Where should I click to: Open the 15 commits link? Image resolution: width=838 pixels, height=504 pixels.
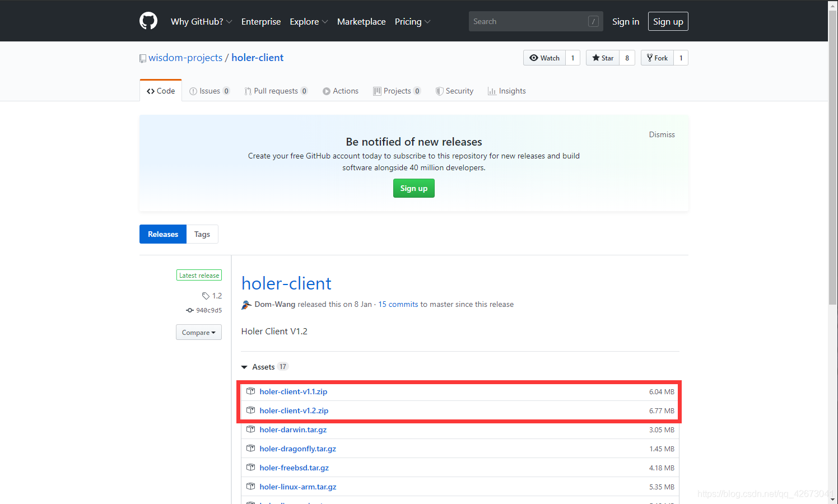point(398,304)
